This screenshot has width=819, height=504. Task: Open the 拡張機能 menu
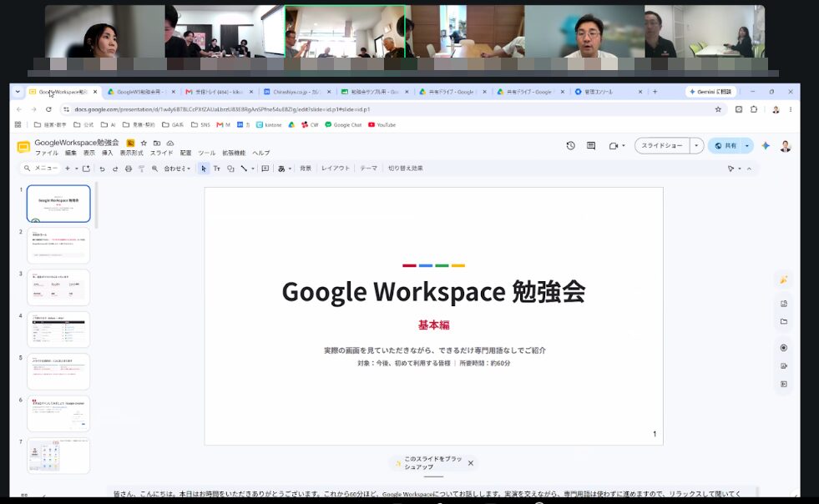[x=234, y=153]
